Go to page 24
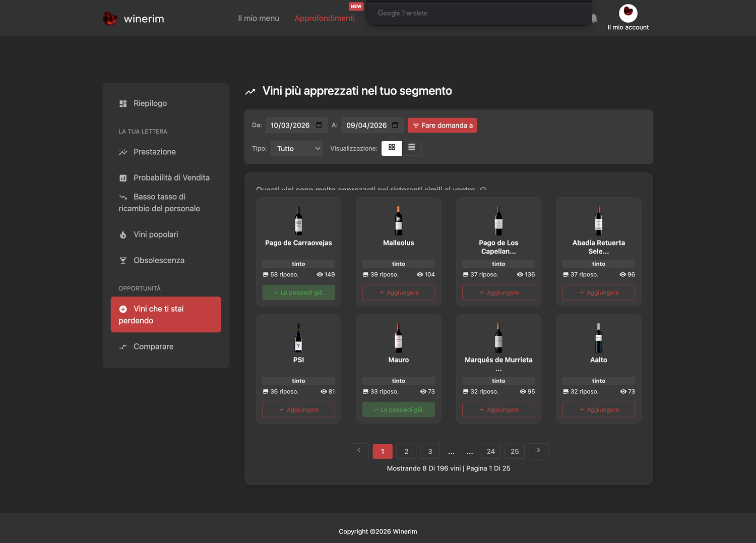This screenshot has width=756, height=543. click(x=491, y=451)
